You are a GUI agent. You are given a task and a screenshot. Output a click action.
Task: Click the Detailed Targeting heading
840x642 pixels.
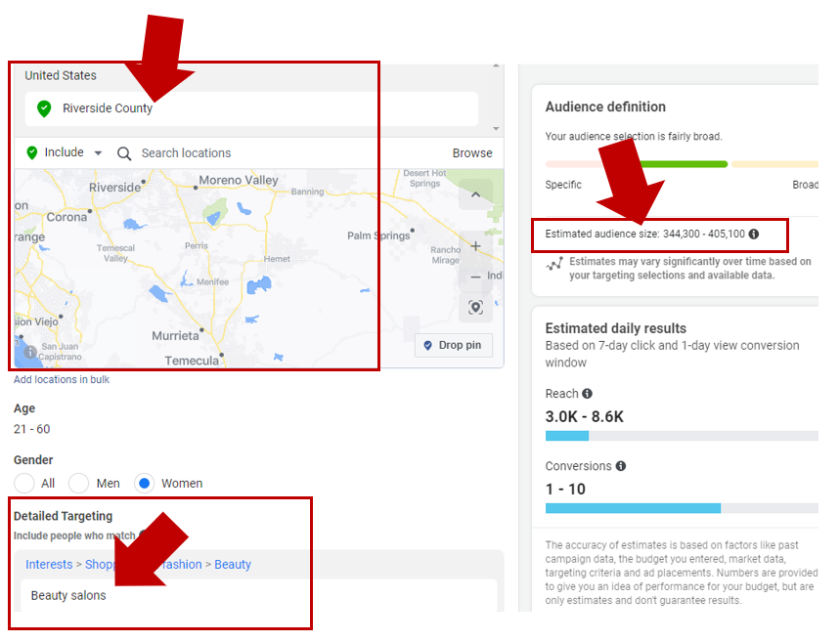63,516
